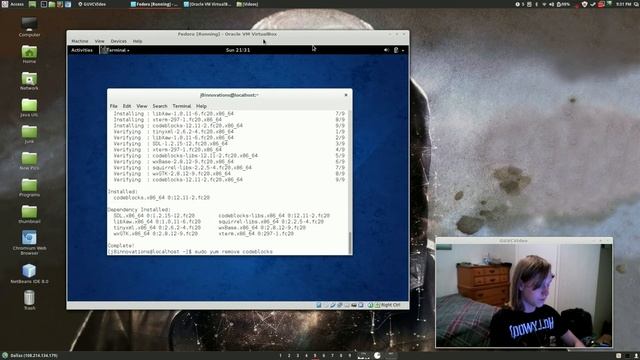Switch to Oracle VM VirtualBox taskbar entry

tap(207, 4)
